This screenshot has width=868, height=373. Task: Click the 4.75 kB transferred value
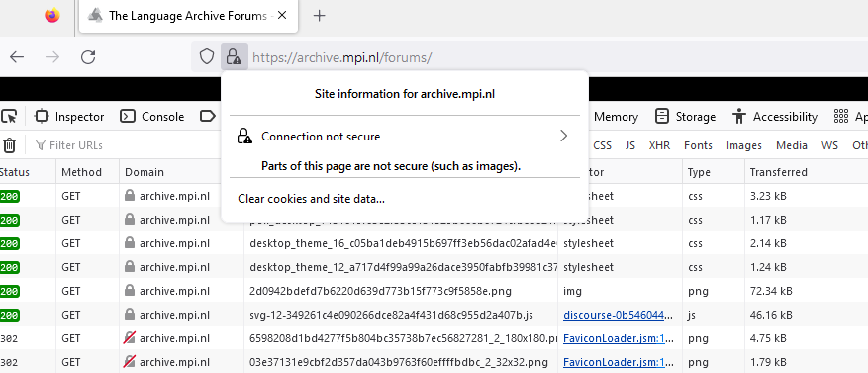[x=768, y=338]
